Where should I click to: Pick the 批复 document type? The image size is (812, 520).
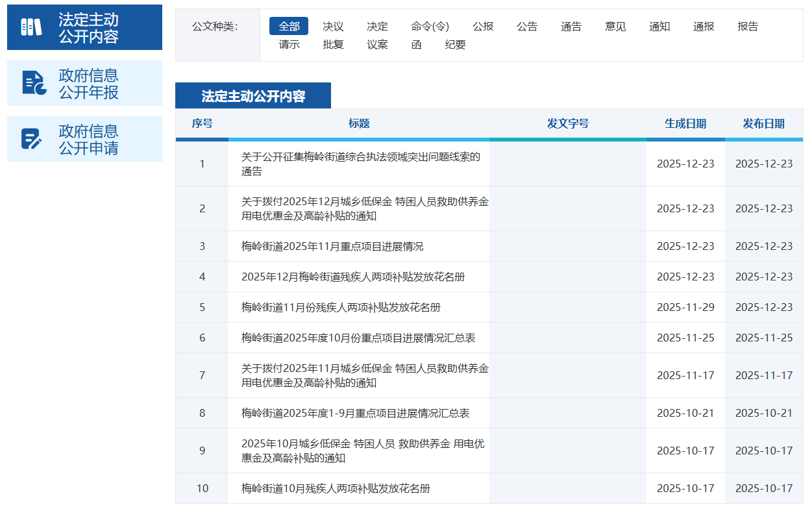click(x=333, y=45)
